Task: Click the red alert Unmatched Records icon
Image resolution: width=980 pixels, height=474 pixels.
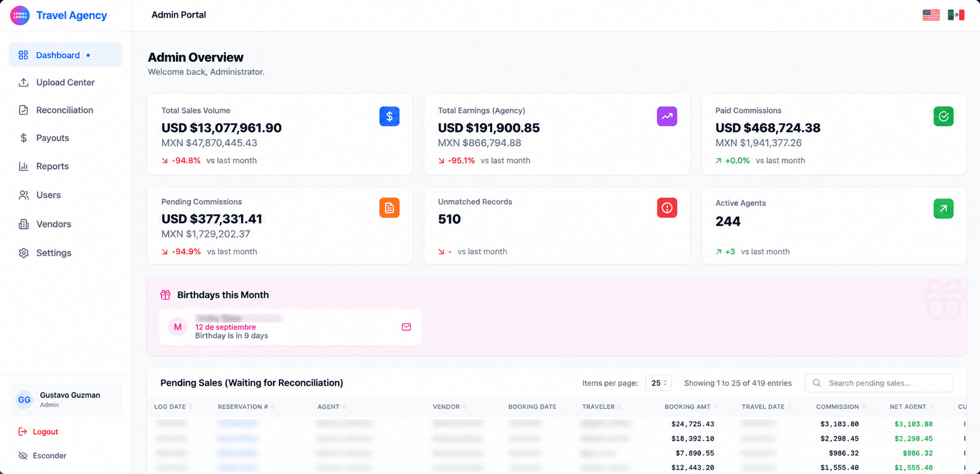Action: tap(667, 208)
